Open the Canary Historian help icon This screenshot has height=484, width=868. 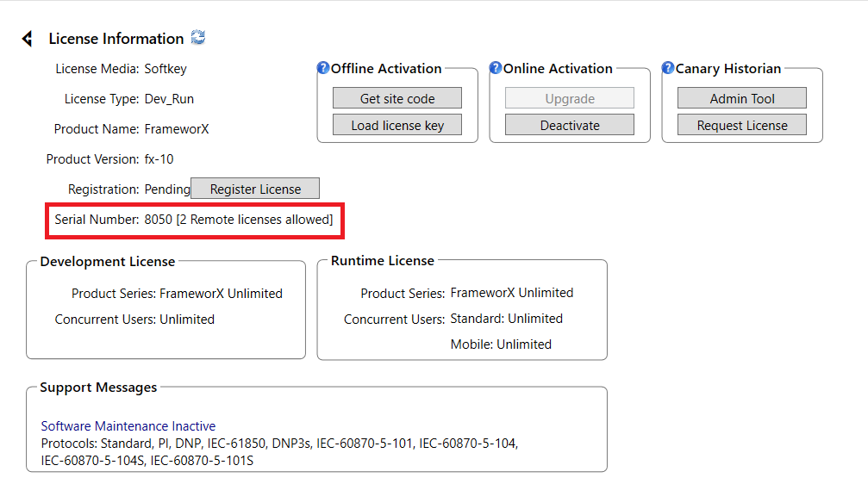click(668, 67)
